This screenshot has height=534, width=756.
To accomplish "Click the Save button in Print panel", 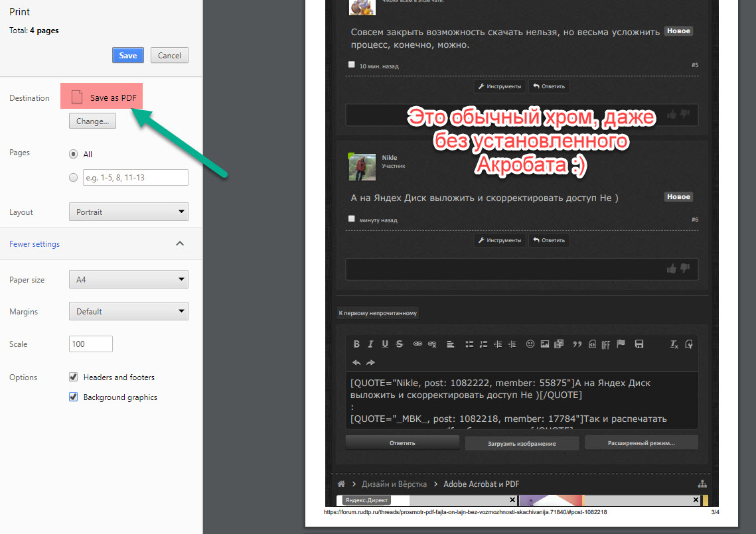I will pos(127,56).
